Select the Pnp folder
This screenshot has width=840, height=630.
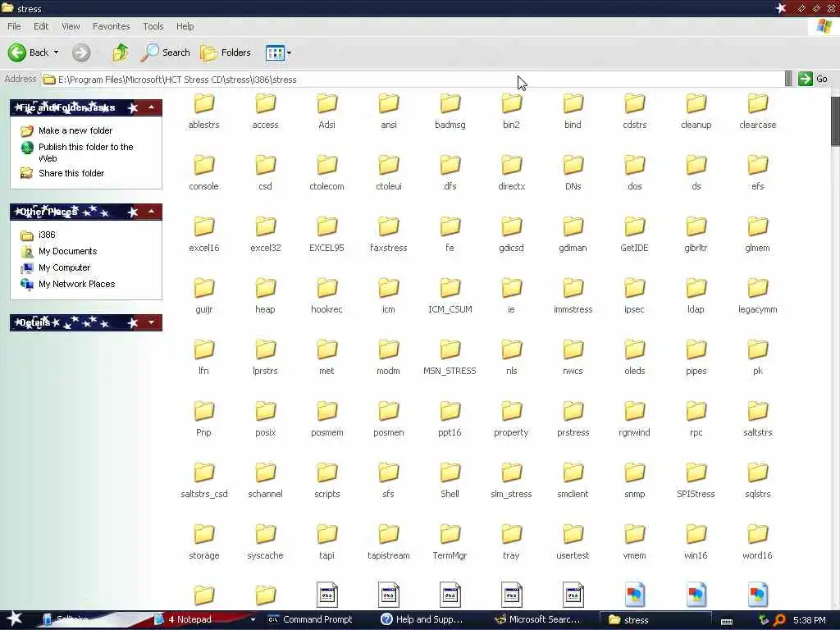203,419
